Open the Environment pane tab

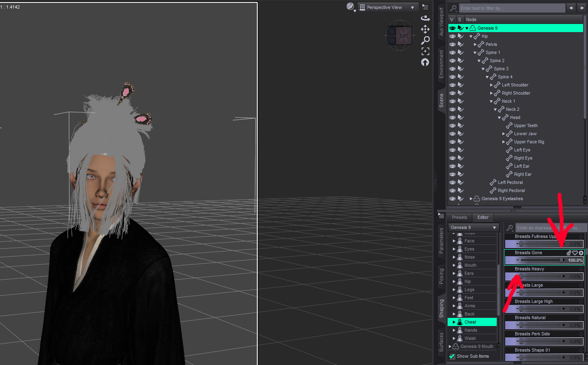pos(442,64)
